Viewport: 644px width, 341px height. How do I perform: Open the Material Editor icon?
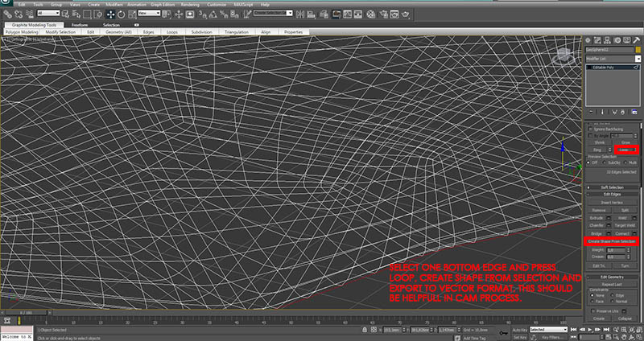click(x=371, y=14)
